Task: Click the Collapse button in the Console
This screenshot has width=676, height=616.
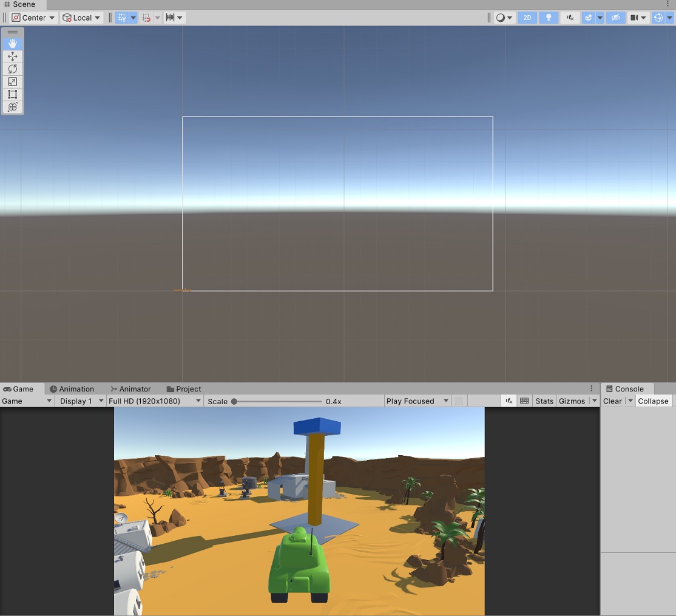Action: 653,401
